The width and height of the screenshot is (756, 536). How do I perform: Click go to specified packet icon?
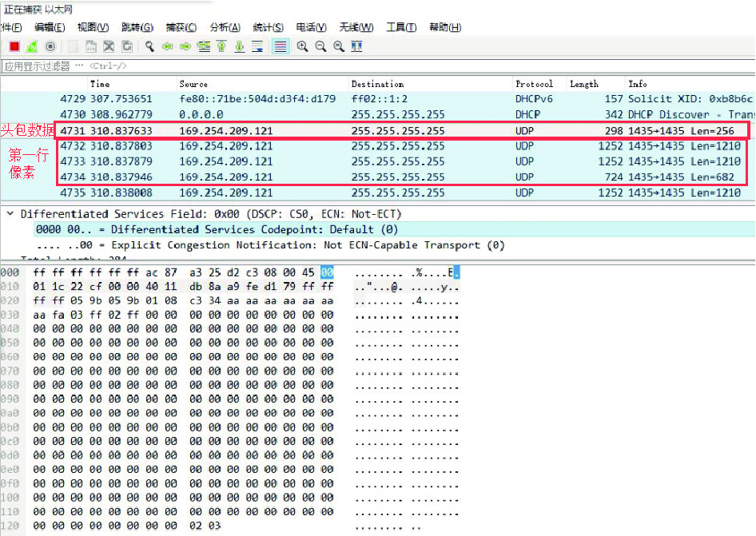pyautogui.click(x=204, y=47)
